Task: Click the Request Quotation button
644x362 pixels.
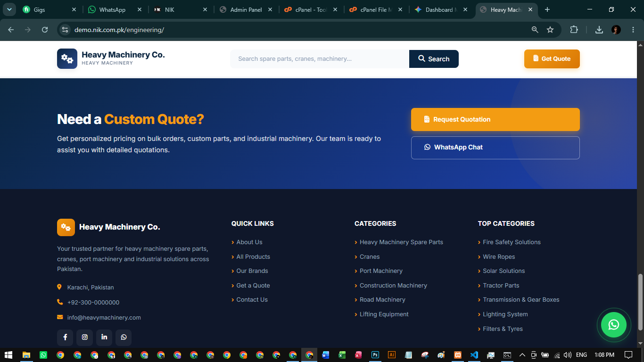Action: (495, 119)
